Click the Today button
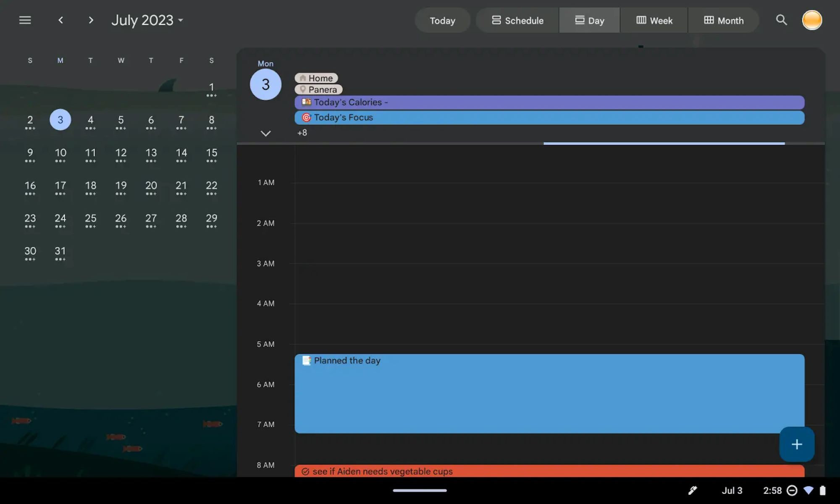 click(x=442, y=20)
